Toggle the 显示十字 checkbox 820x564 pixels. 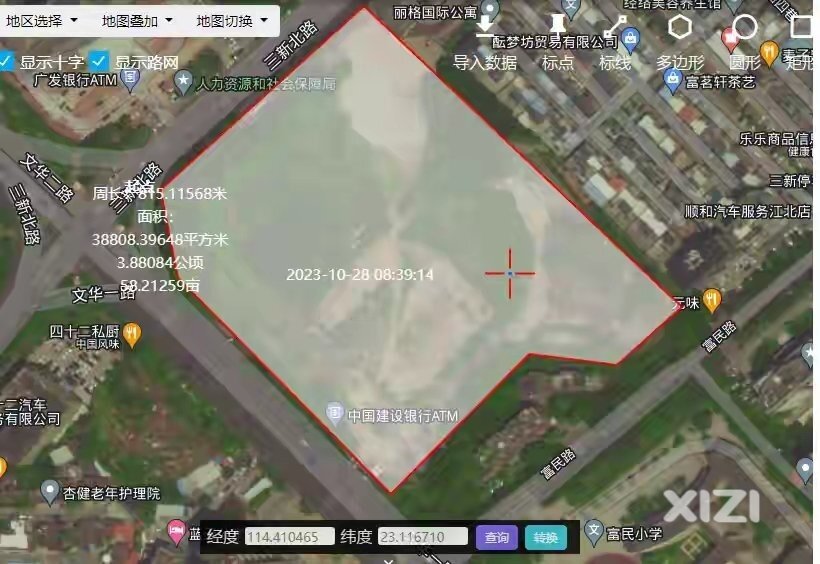pos(6,62)
